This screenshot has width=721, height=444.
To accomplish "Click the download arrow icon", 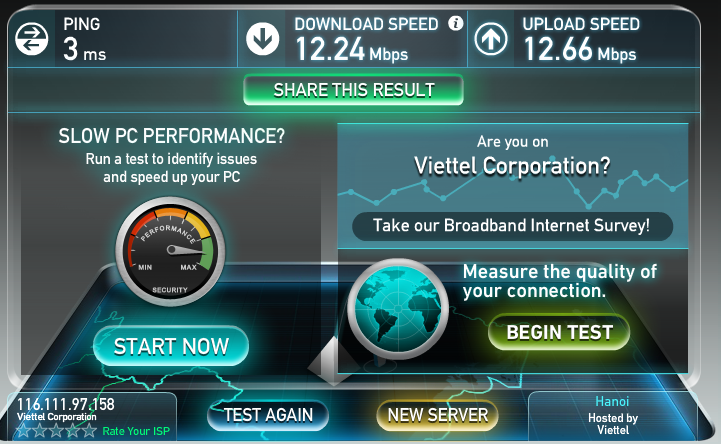I will (x=263, y=39).
